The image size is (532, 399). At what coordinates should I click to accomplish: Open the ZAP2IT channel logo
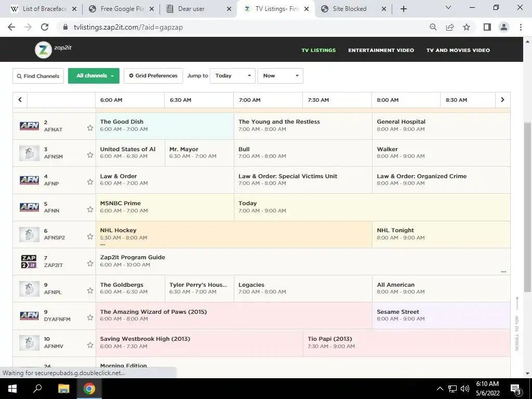(x=29, y=262)
